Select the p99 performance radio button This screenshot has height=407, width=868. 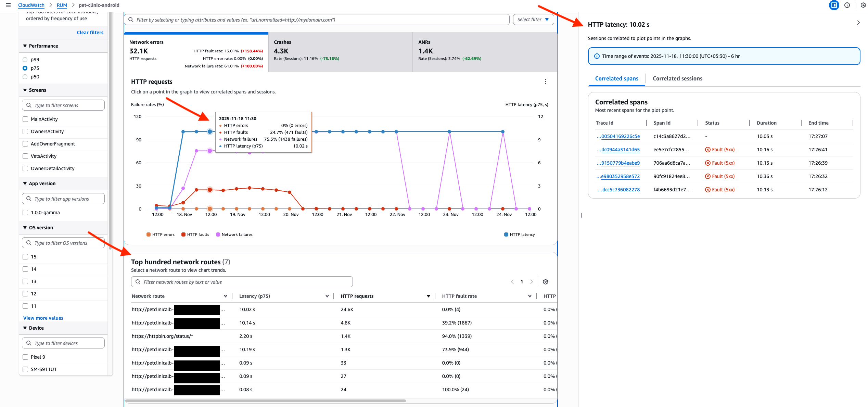click(x=25, y=59)
